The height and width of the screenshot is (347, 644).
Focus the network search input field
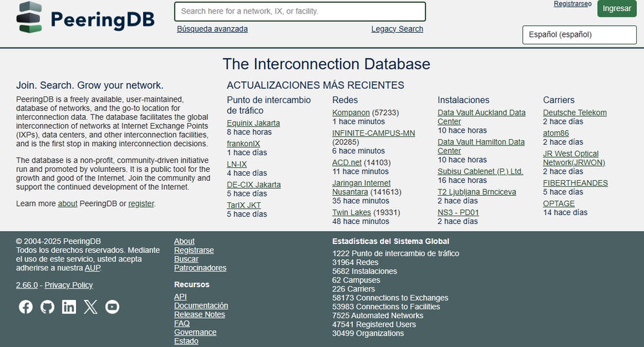300,12
